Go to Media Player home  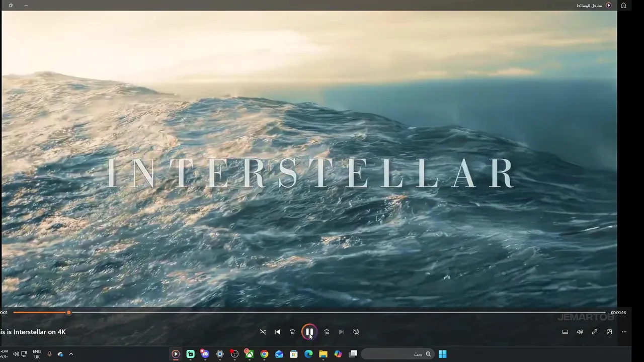click(x=623, y=6)
